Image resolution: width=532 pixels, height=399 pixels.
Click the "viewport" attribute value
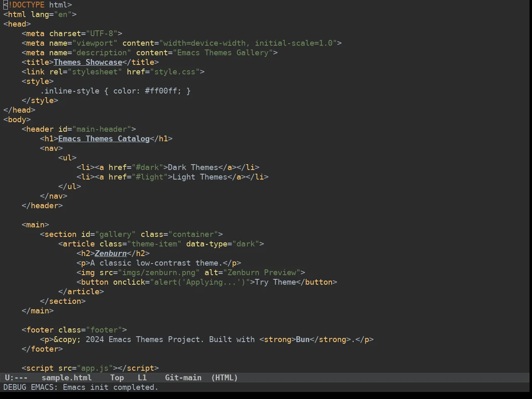click(x=95, y=43)
